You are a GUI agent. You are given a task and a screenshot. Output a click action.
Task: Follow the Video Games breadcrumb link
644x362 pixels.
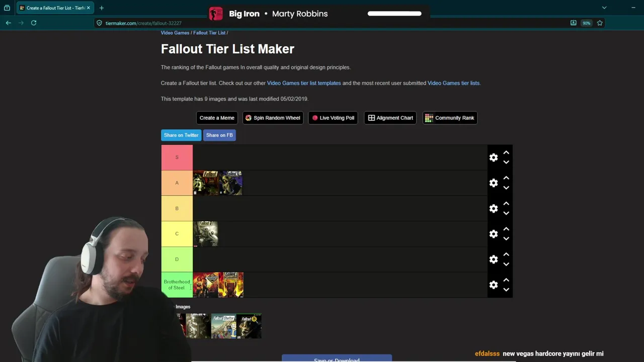(175, 33)
